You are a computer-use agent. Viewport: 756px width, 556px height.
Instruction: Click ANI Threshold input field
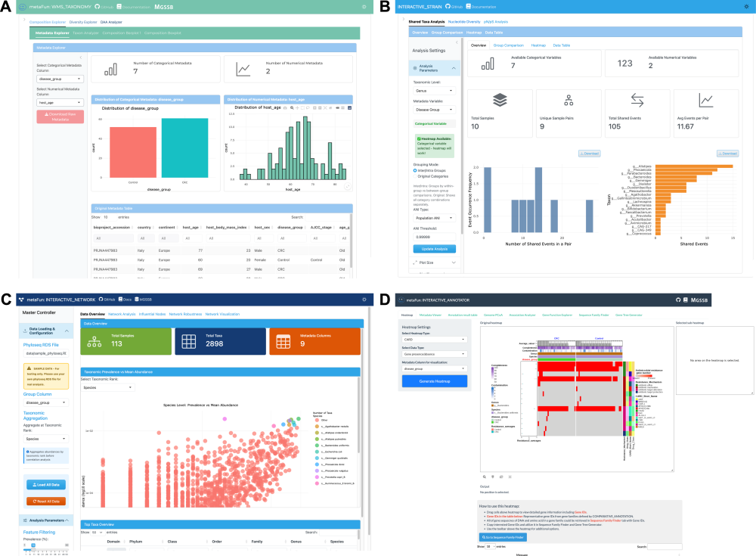coord(435,237)
